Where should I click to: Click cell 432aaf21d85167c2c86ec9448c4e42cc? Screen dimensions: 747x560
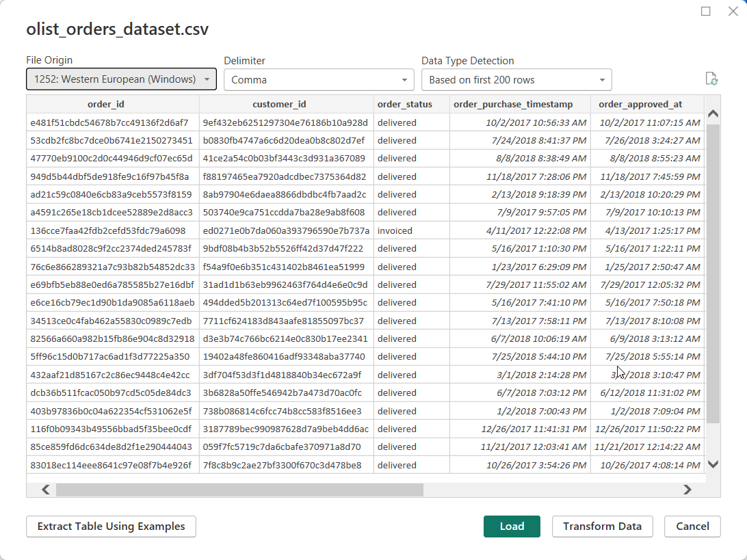pyautogui.click(x=112, y=375)
